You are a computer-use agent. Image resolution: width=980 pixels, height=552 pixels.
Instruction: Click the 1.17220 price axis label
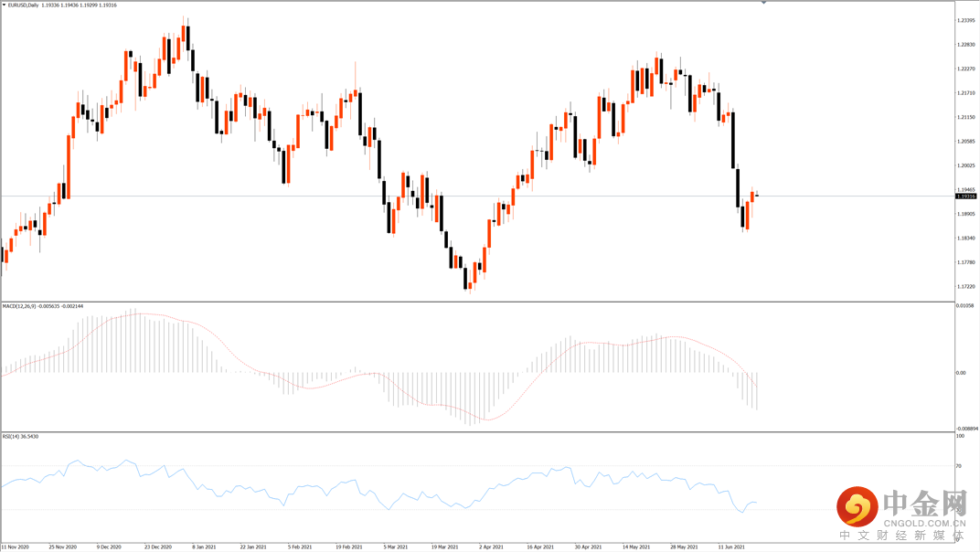[966, 286]
